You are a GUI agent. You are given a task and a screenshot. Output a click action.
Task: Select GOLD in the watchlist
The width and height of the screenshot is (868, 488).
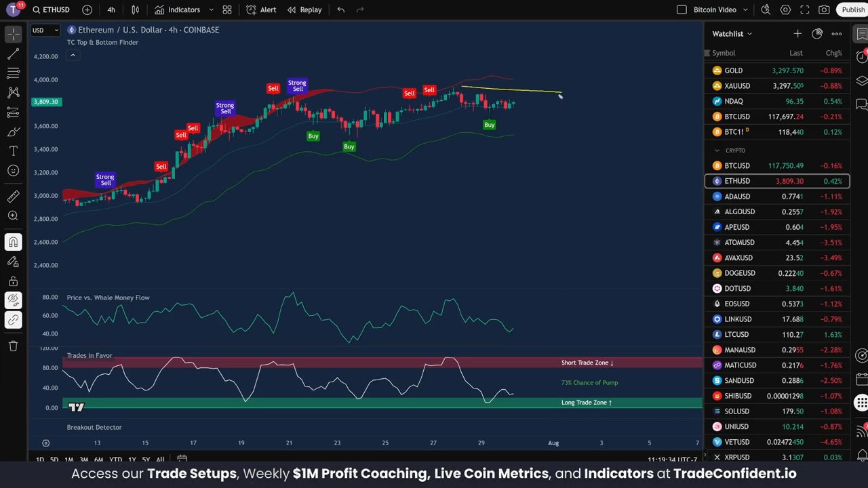(777, 70)
